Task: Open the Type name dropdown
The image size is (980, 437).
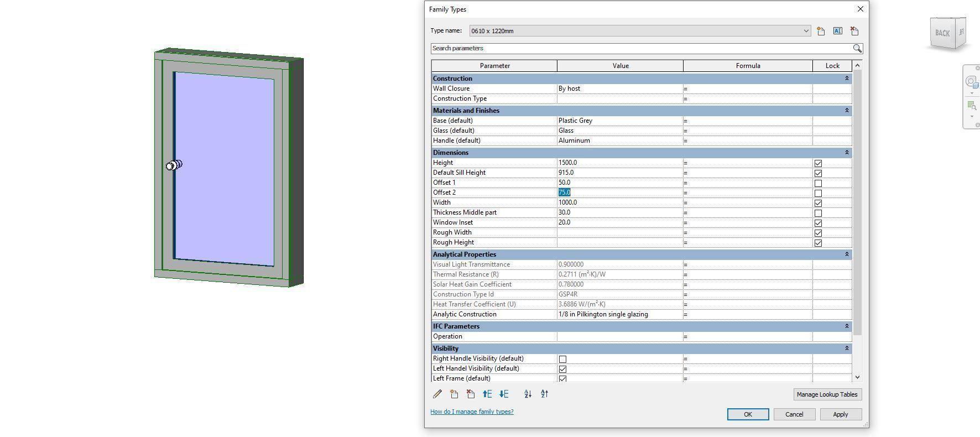Action: [x=806, y=31]
